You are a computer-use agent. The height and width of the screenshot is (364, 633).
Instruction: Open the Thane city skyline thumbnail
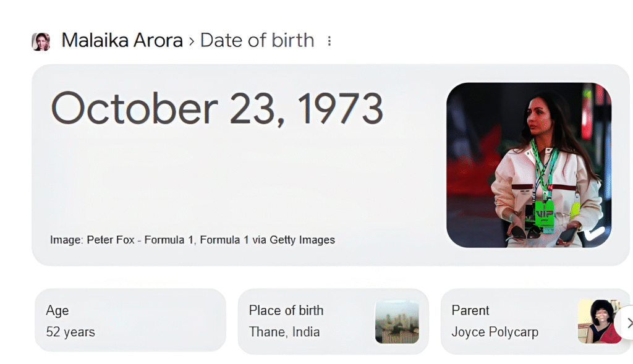point(397,321)
